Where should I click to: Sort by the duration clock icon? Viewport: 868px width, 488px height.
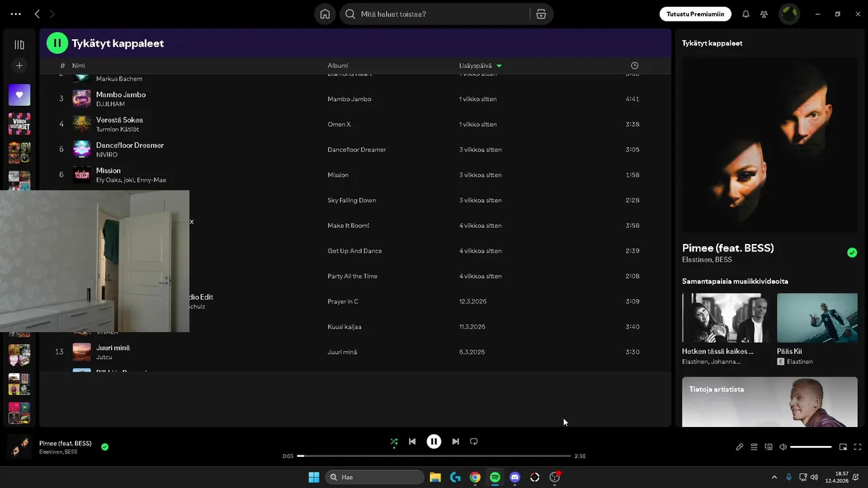click(x=635, y=66)
